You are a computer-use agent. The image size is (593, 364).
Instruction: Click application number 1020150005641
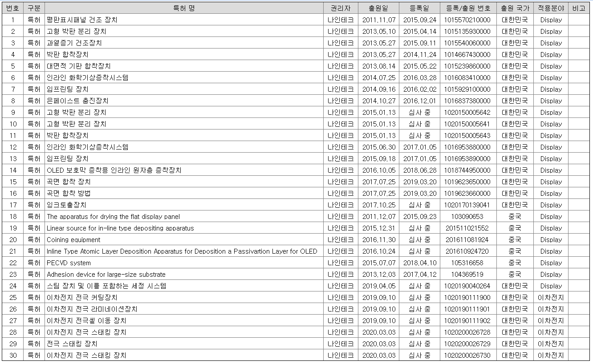coord(467,124)
